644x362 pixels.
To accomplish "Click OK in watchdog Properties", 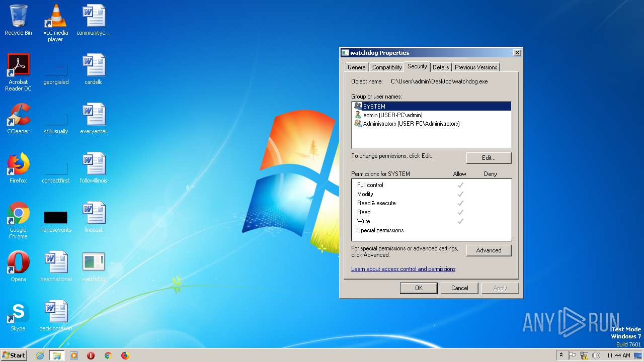I will click(x=419, y=288).
